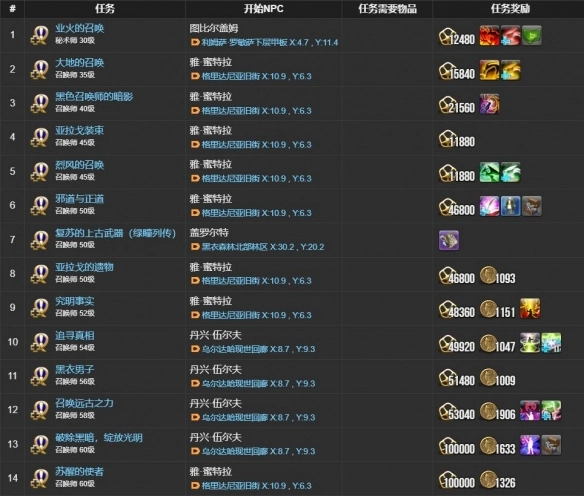
Task: Select the blue armor icon in row 6 rewards
Action: click(x=510, y=206)
